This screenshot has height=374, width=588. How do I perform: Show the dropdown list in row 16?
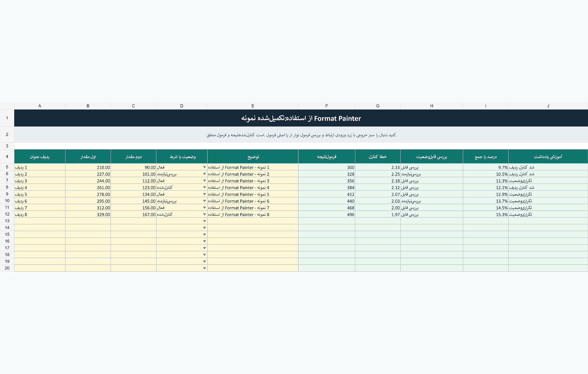(x=204, y=241)
